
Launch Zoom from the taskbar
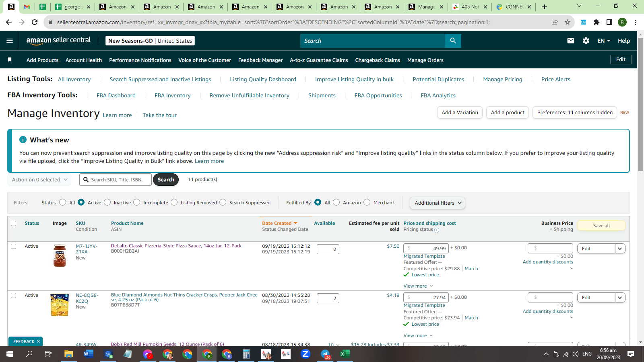coord(305,354)
